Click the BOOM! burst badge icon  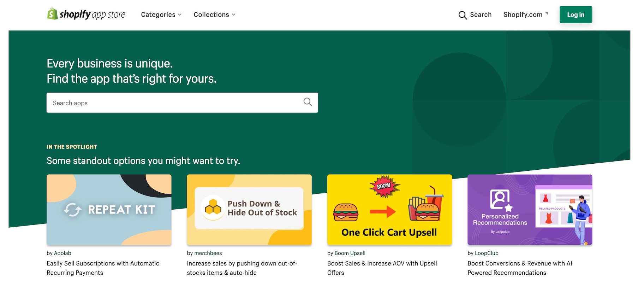pos(384,186)
